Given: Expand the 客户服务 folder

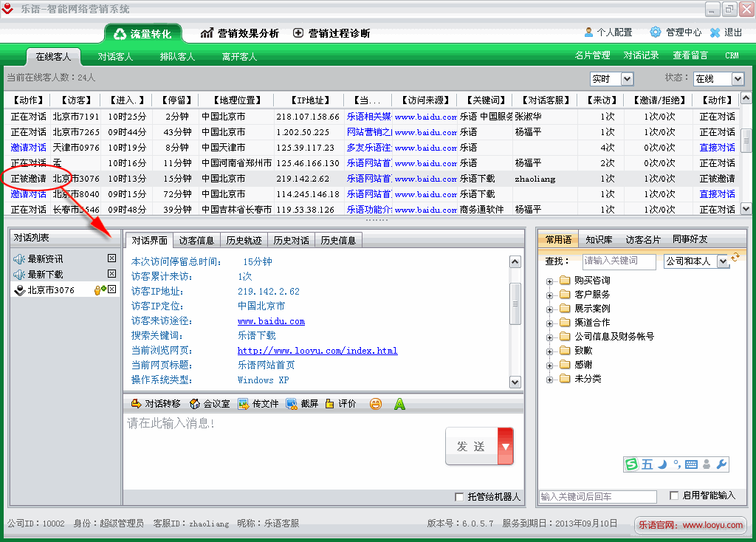Looking at the screenshot, I should pyautogui.click(x=549, y=295).
